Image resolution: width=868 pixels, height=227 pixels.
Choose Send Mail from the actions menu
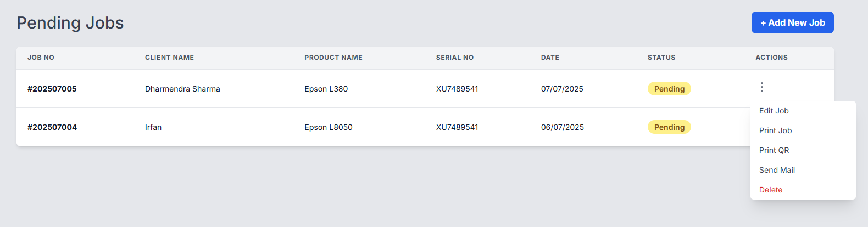point(777,170)
